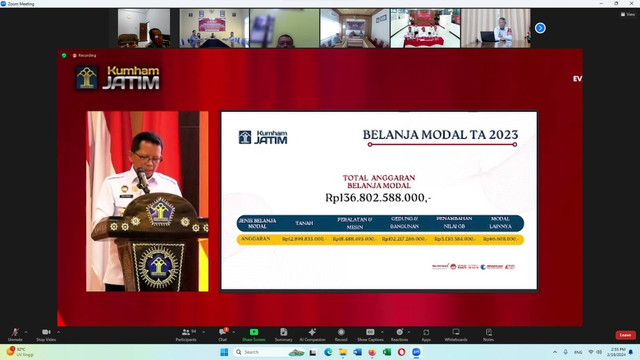
Task: Leave the Zoom meeting
Action: click(x=625, y=335)
